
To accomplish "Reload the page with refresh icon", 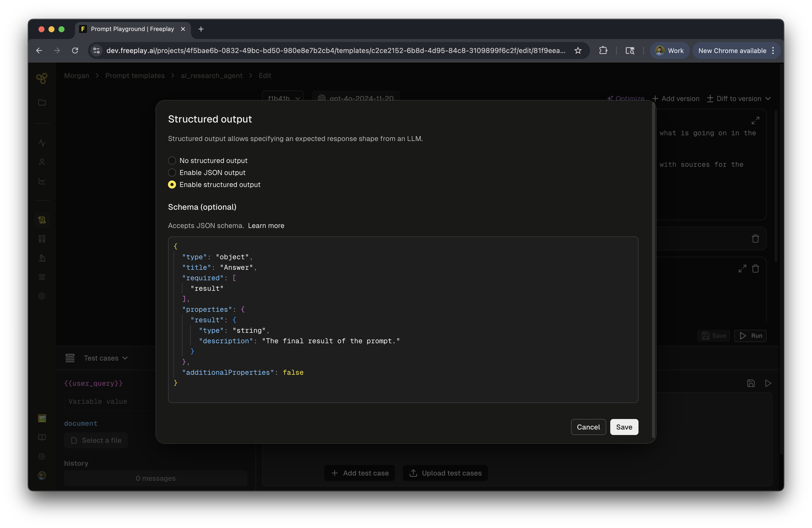I will point(75,50).
